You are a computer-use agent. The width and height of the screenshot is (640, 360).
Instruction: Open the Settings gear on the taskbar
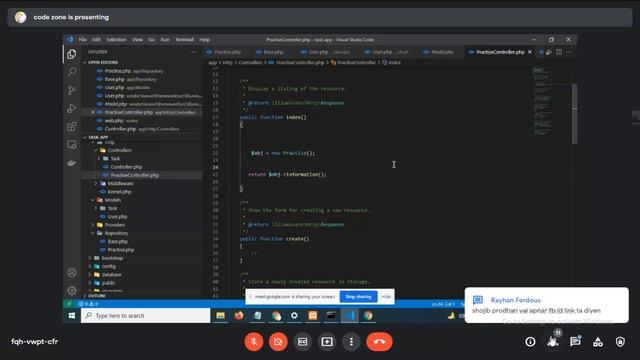[294, 316]
